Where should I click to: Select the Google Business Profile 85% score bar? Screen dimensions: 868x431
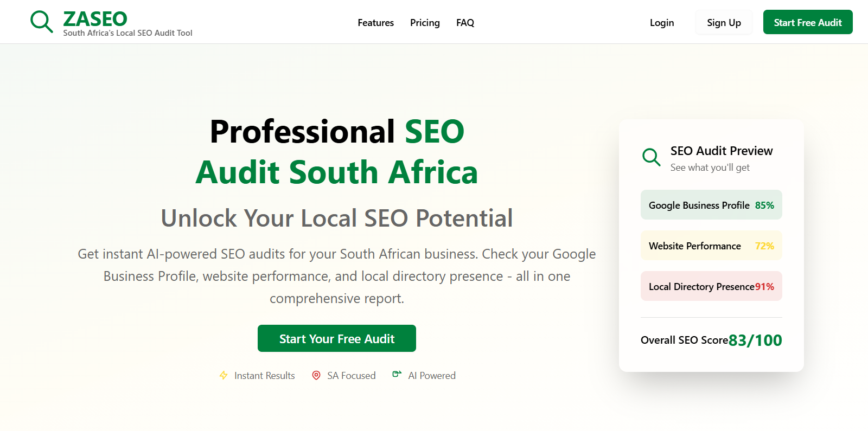[x=711, y=205]
